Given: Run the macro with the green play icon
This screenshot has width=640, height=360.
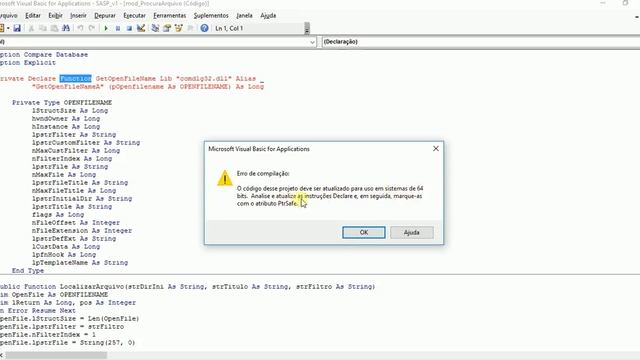Looking at the screenshot, I should pyautogui.click(x=106, y=28).
